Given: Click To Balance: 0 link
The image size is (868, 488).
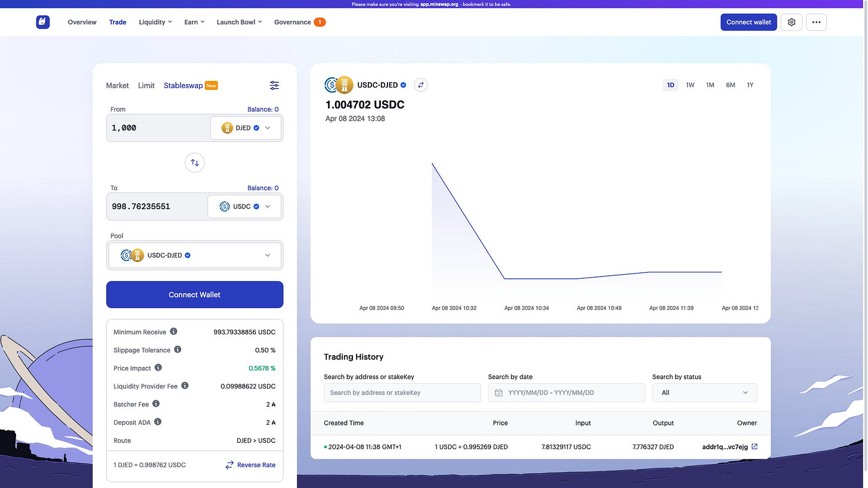Looking at the screenshot, I should tap(263, 188).
